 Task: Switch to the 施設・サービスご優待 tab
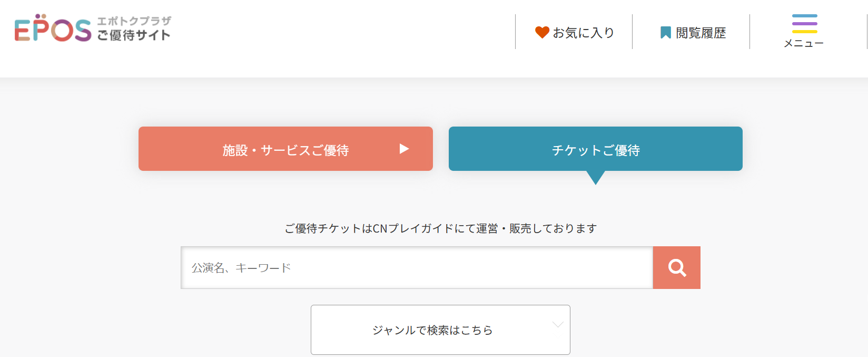(x=285, y=149)
